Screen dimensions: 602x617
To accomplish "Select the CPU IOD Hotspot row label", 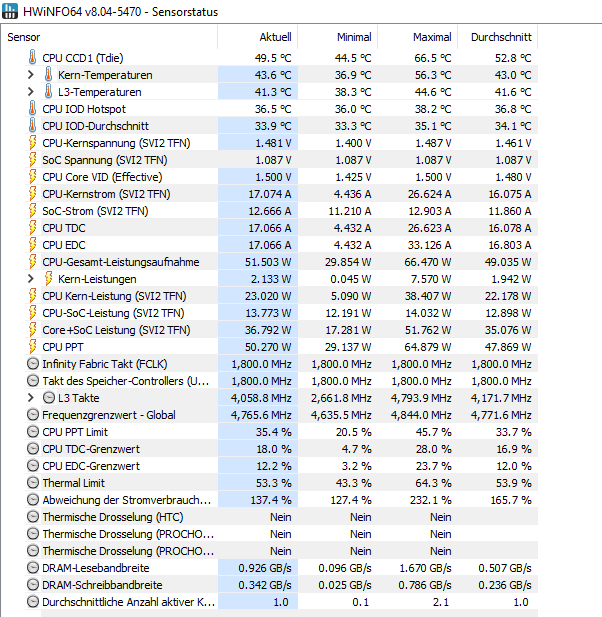I will point(84,109).
